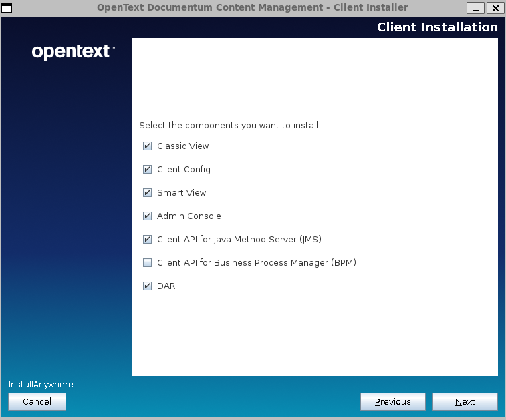Viewport: 506px width, 420px height.
Task: Open the window menu icon in title bar
Action: [x=7, y=8]
